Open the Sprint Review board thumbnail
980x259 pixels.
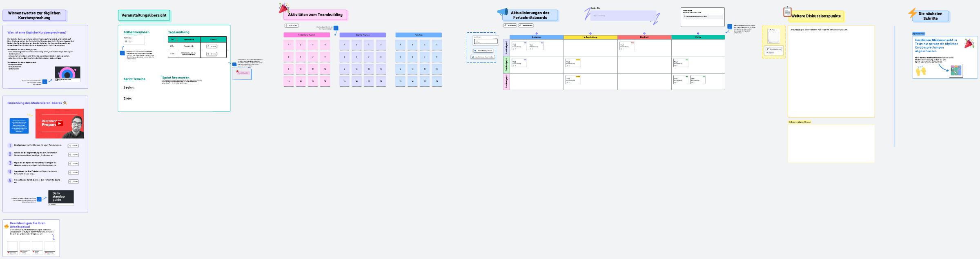pyautogui.click(x=956, y=71)
